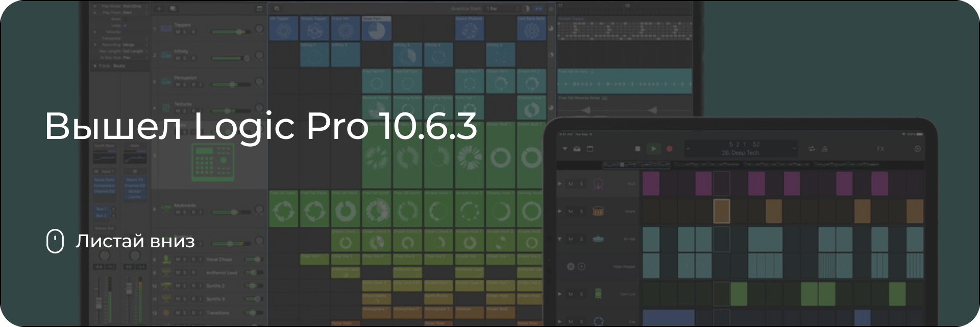Click the green drum machine icon on track 5
980x327 pixels.
[x=212, y=161]
